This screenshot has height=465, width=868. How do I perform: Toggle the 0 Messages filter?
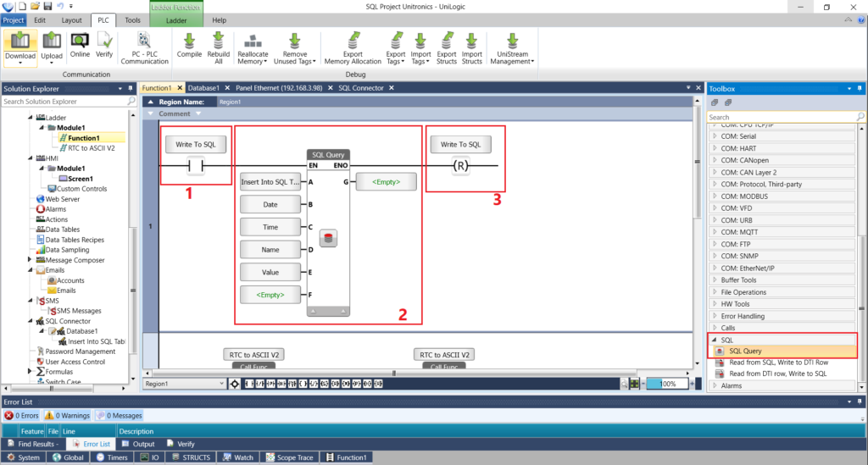tap(119, 415)
